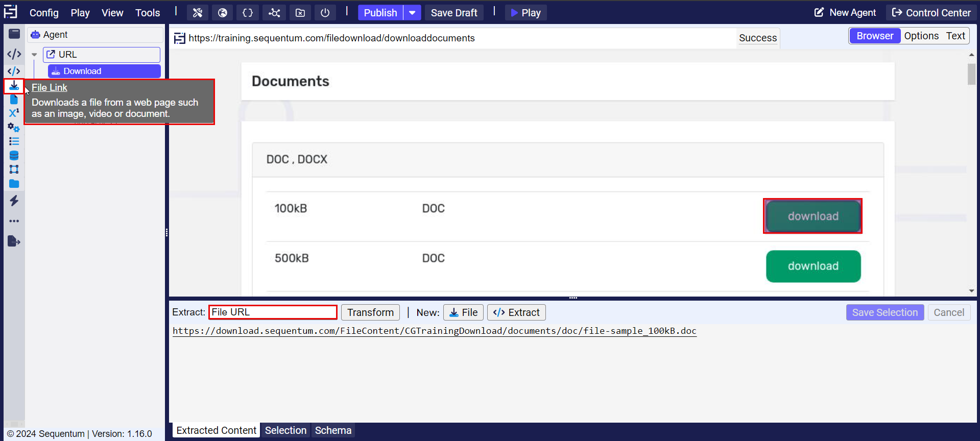Viewport: 980px width, 441px height.
Task: Select the File Link download sidebar icon
Action: click(14, 86)
